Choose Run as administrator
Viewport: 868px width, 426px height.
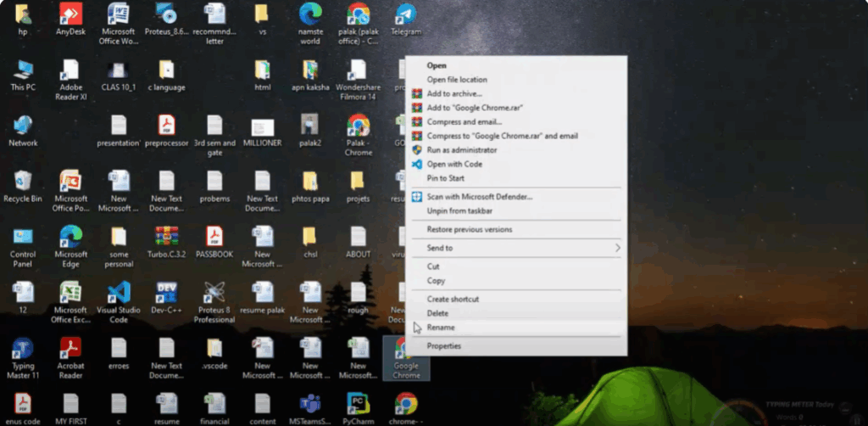[x=462, y=150]
